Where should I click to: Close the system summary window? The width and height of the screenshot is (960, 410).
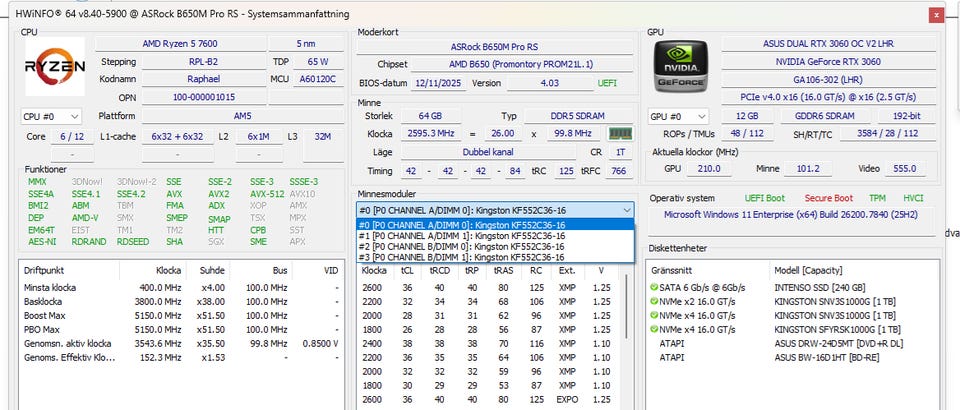[x=935, y=14]
